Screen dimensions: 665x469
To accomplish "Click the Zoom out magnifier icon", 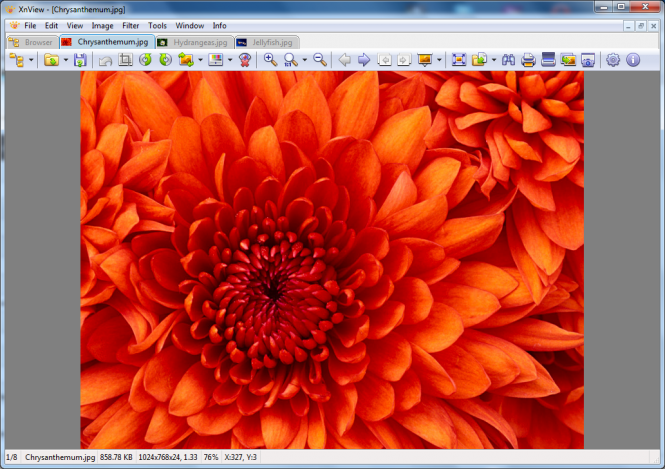I will coord(320,60).
